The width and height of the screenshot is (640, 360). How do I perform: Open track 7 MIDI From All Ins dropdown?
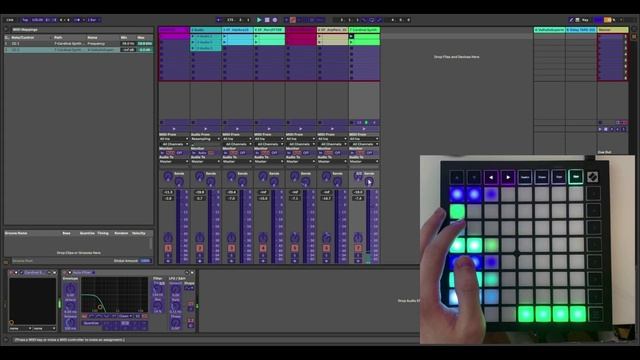[x=364, y=139]
